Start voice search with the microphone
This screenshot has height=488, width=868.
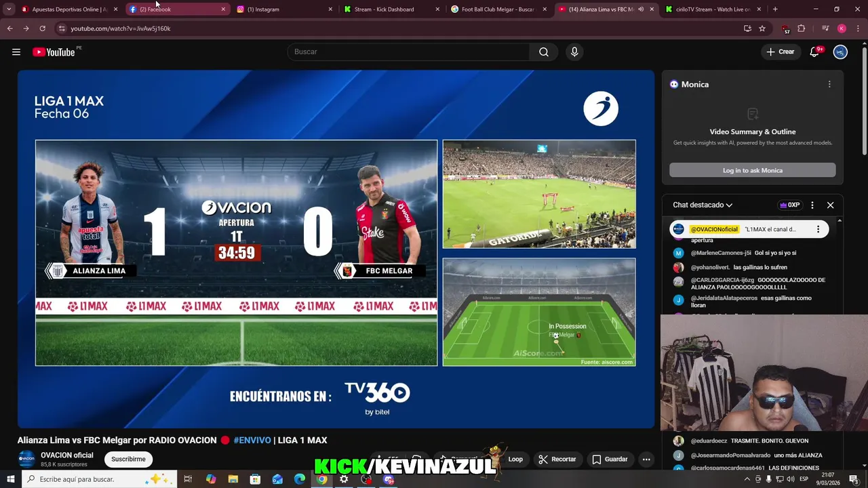point(574,52)
